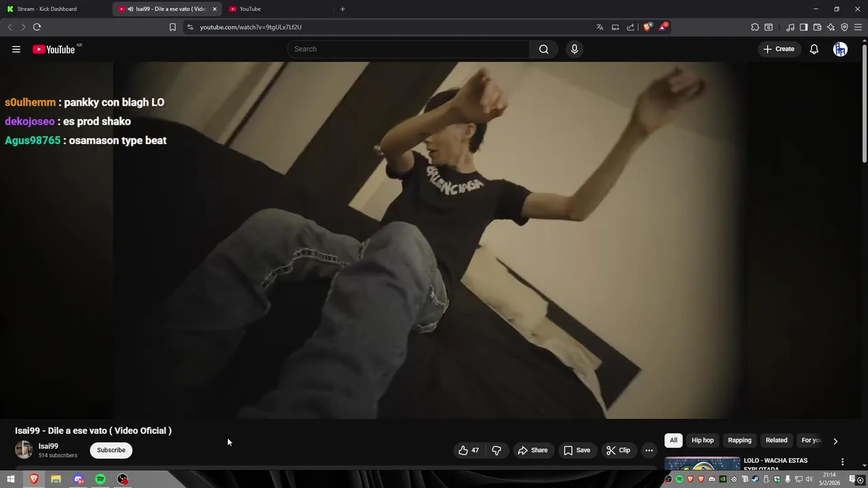
Task: Click the Share button
Action: pyautogui.click(x=532, y=450)
